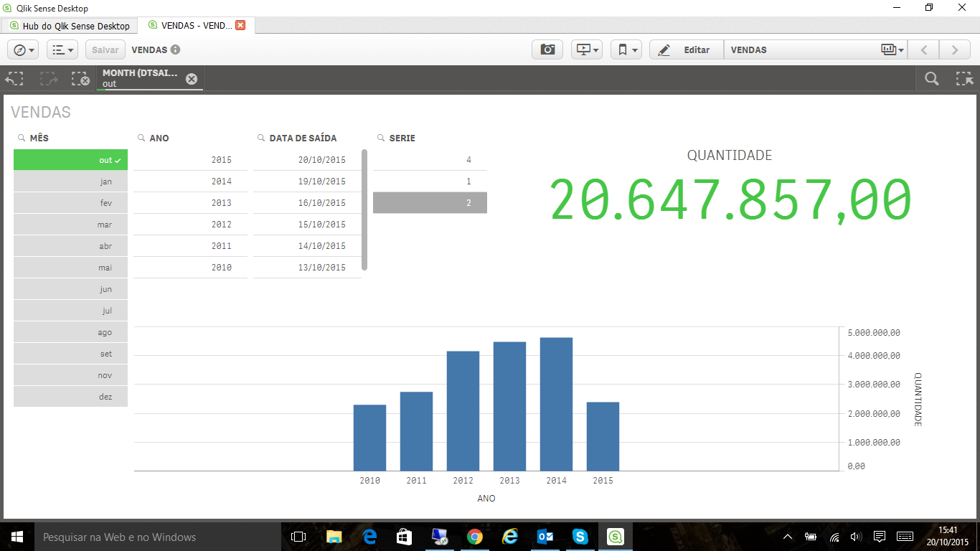This screenshot has width=980, height=551.
Task: Click the 2010 bar in the chart
Action: [369, 438]
